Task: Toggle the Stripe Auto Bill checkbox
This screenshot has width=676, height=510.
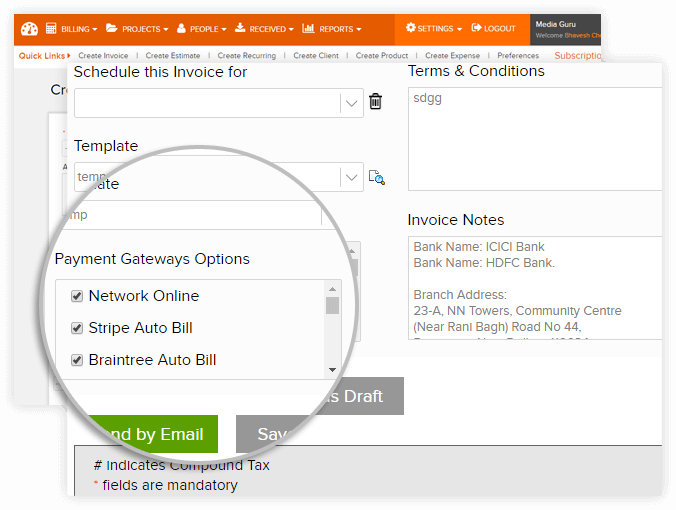Action: point(77,328)
